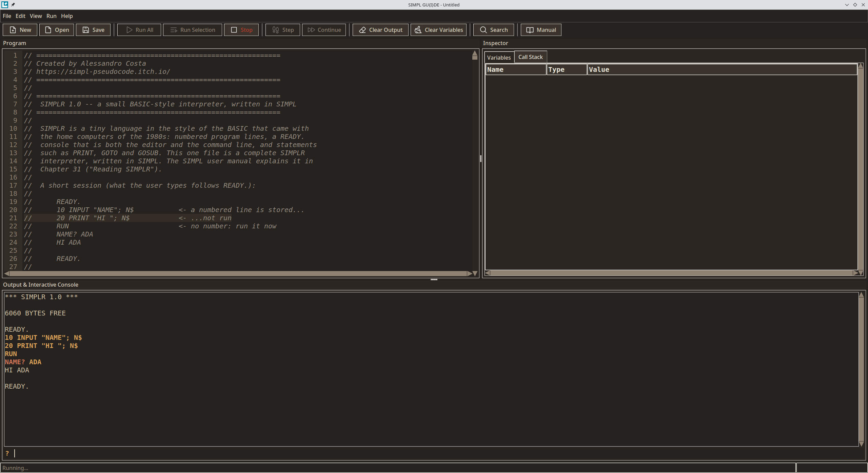The width and height of the screenshot is (868, 473).
Task: Click the Step debug button
Action: click(x=283, y=30)
